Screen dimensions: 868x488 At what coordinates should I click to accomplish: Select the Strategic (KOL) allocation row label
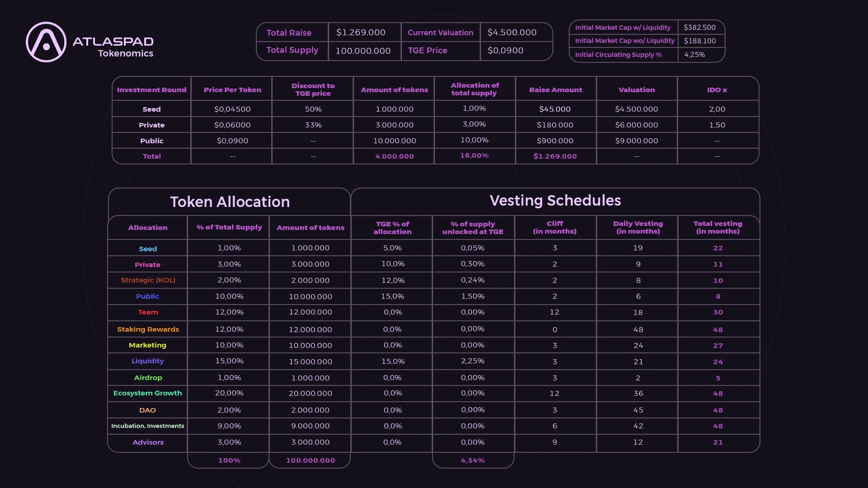pos(148,280)
